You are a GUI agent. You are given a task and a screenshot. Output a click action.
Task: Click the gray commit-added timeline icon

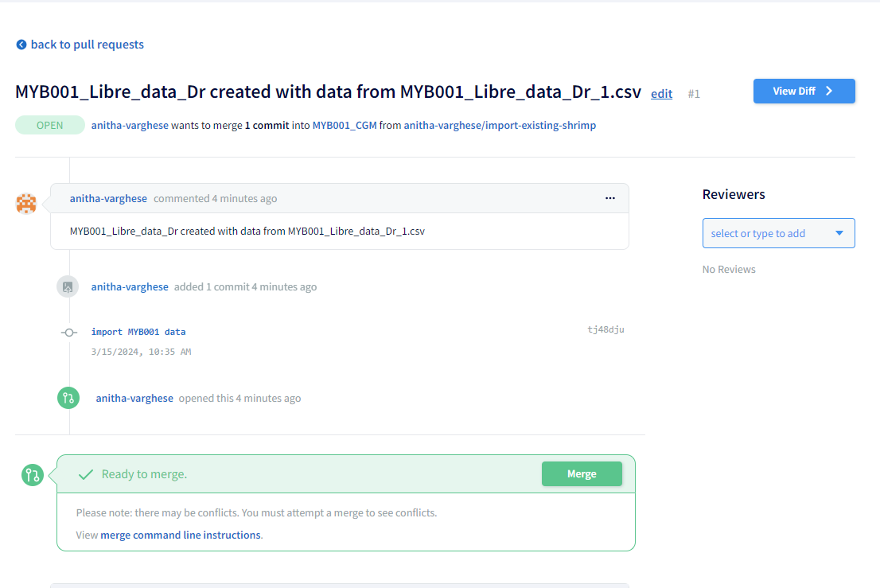pyautogui.click(x=68, y=286)
